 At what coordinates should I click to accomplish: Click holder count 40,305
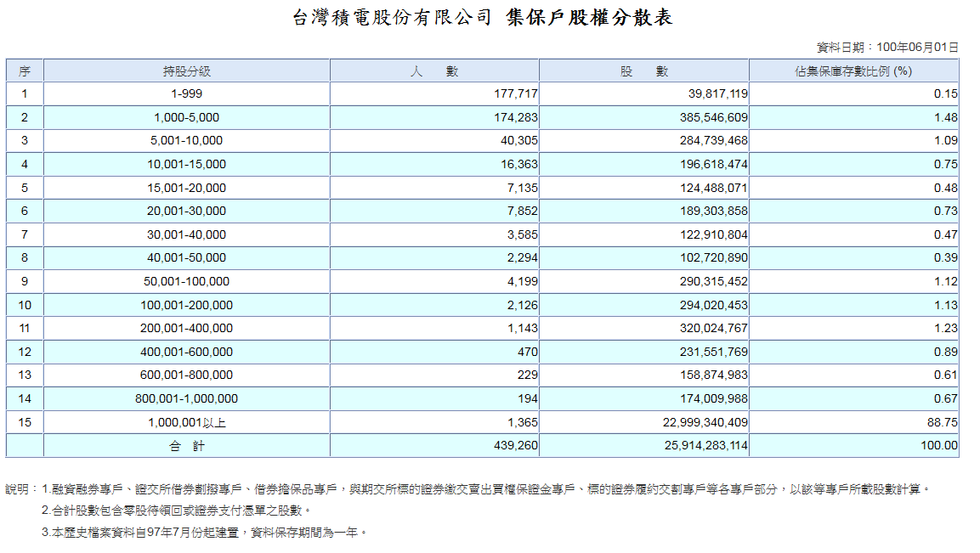pyautogui.click(x=518, y=141)
